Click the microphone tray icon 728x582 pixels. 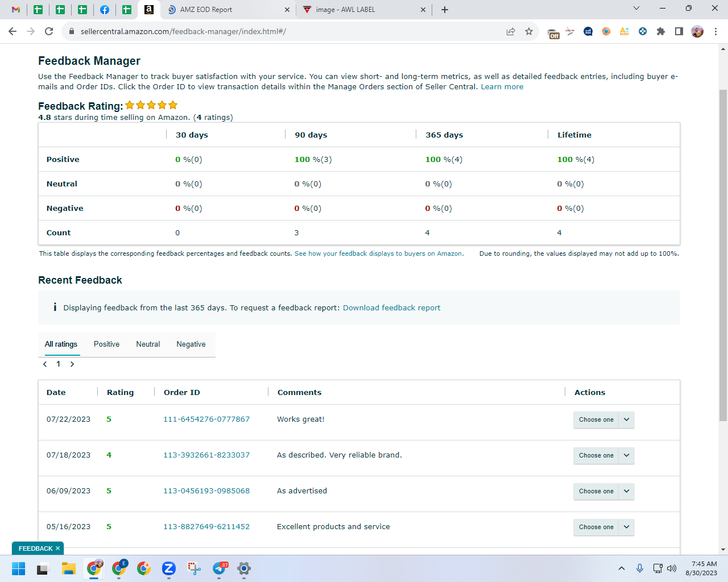point(640,568)
